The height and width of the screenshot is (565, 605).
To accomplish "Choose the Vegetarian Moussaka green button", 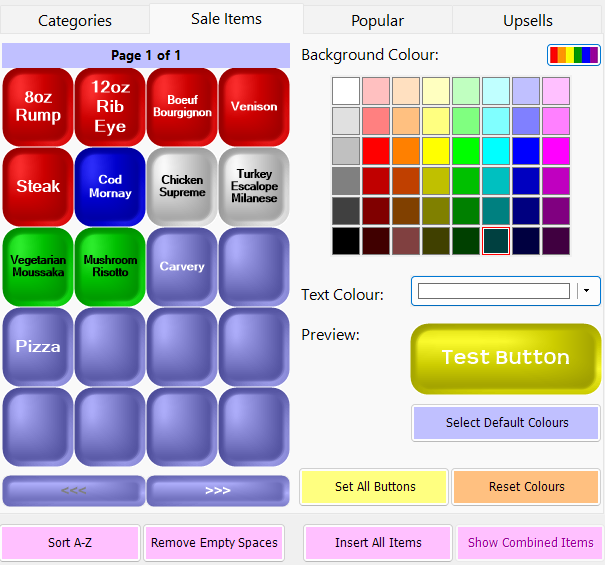I will [38, 266].
